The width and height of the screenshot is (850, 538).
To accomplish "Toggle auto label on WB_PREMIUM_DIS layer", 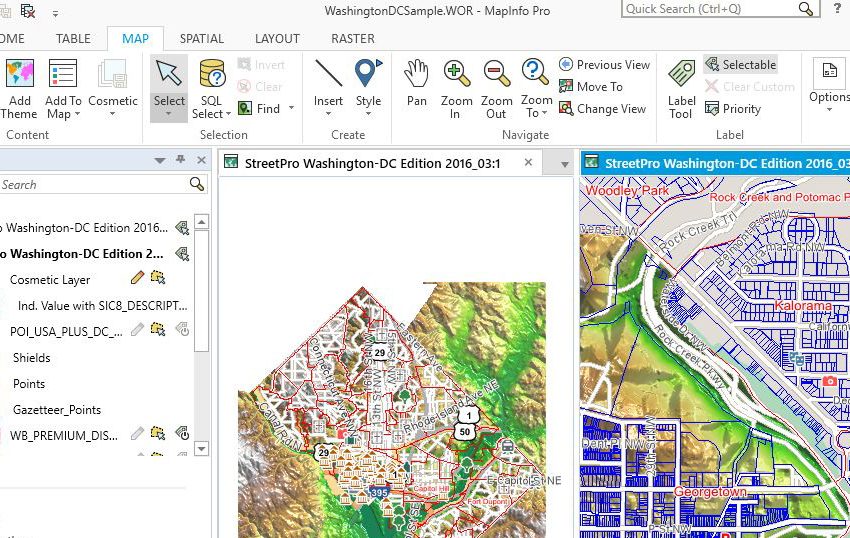I will 182,433.
